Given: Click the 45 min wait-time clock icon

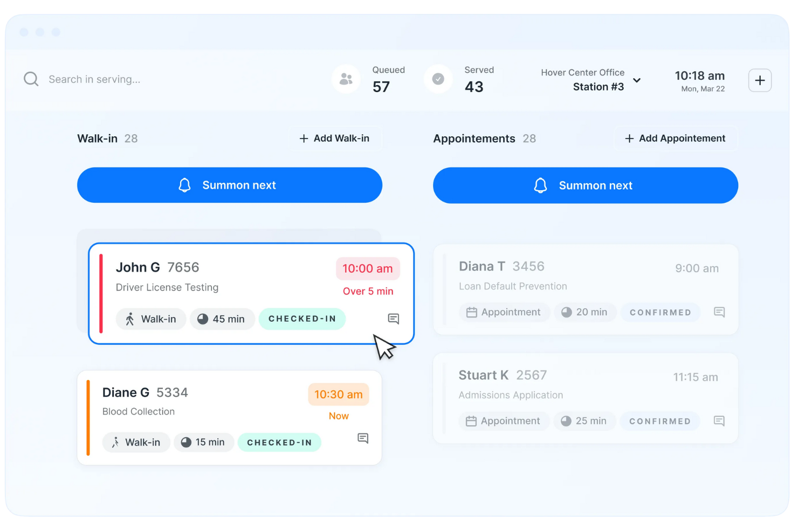Looking at the screenshot, I should click(203, 319).
